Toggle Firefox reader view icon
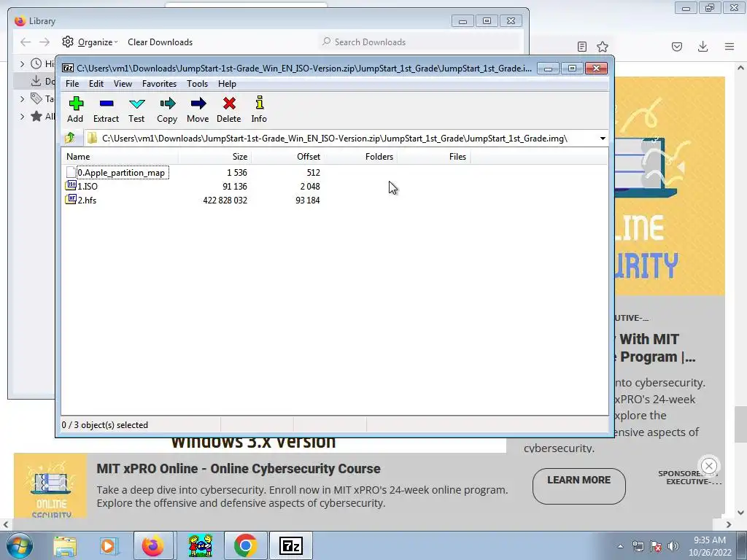The width and height of the screenshot is (747, 560). 581,47
